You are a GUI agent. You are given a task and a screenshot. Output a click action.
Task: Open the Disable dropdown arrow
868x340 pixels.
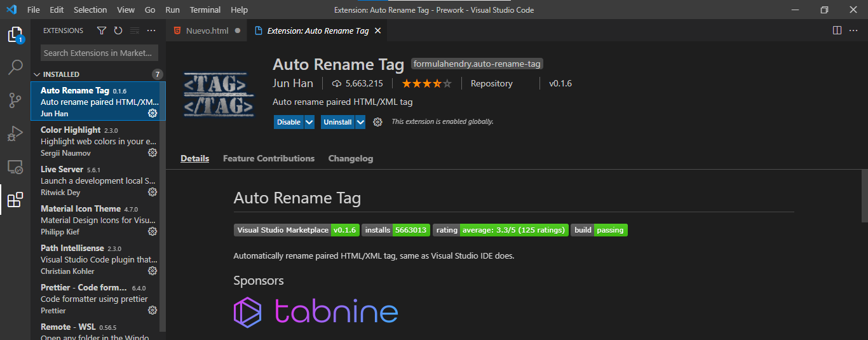tap(309, 122)
